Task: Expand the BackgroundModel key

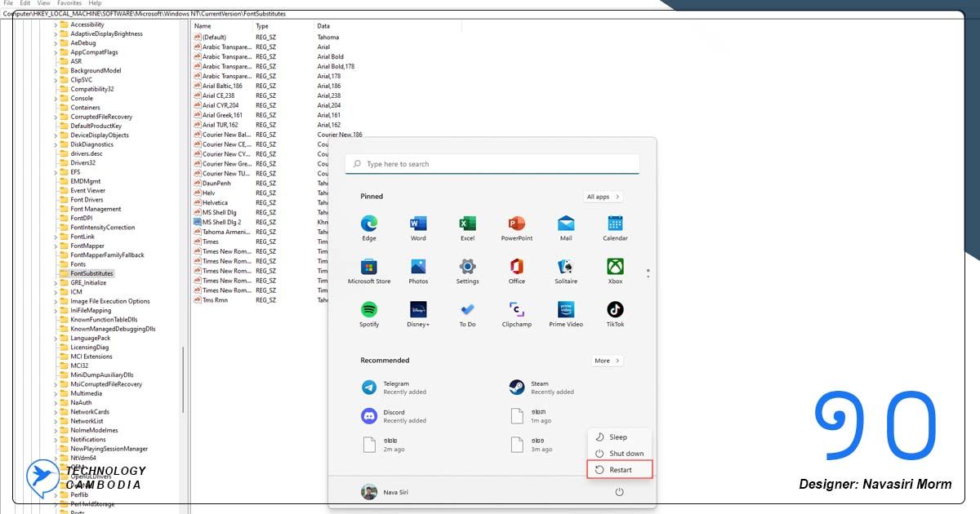Action: (56, 71)
